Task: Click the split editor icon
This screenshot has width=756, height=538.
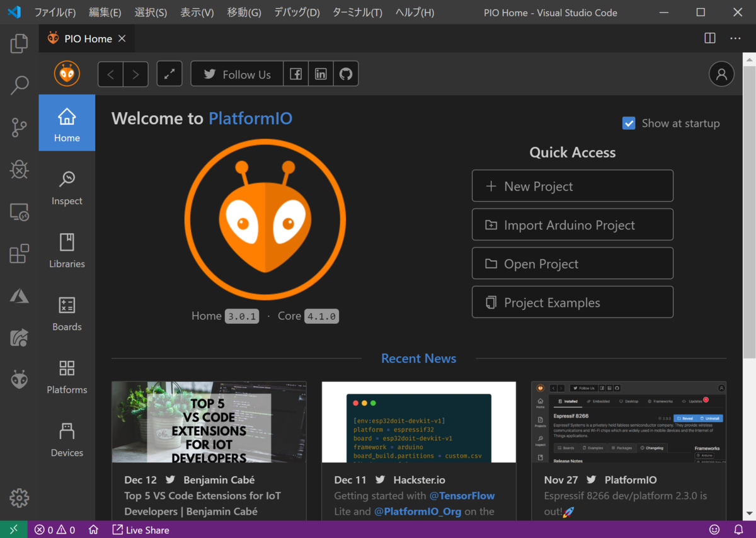Action: 710,38
